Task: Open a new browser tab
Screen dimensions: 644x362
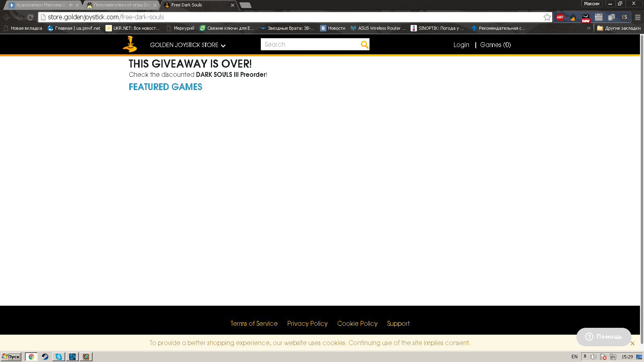Action: point(246,5)
